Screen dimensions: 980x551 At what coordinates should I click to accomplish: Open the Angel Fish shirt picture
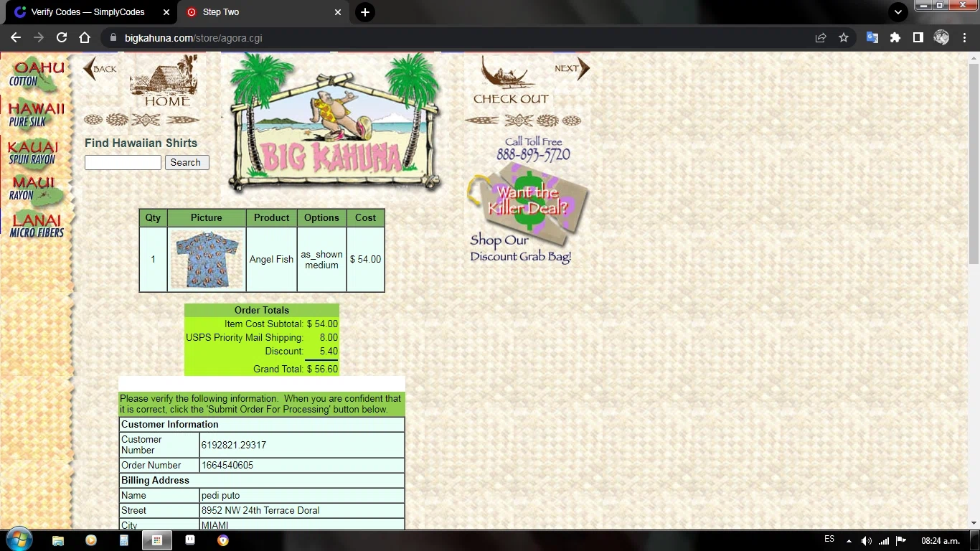(207, 259)
